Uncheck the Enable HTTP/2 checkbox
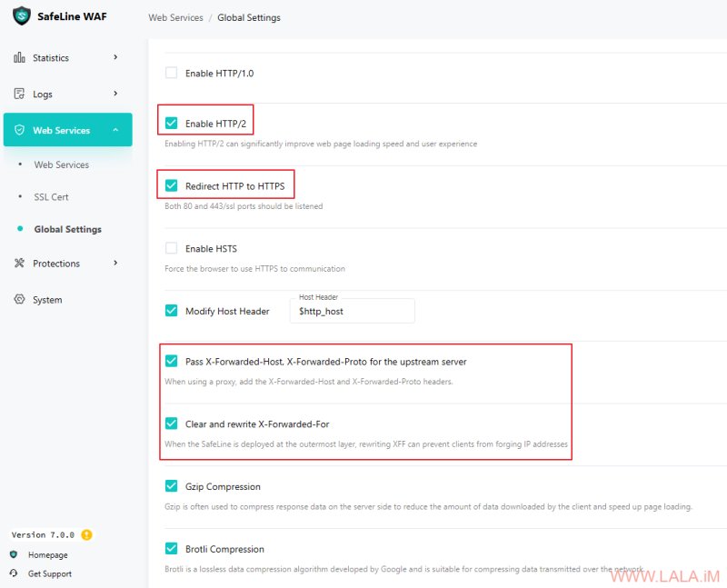Screen dimensions: 727x588 point(171,123)
